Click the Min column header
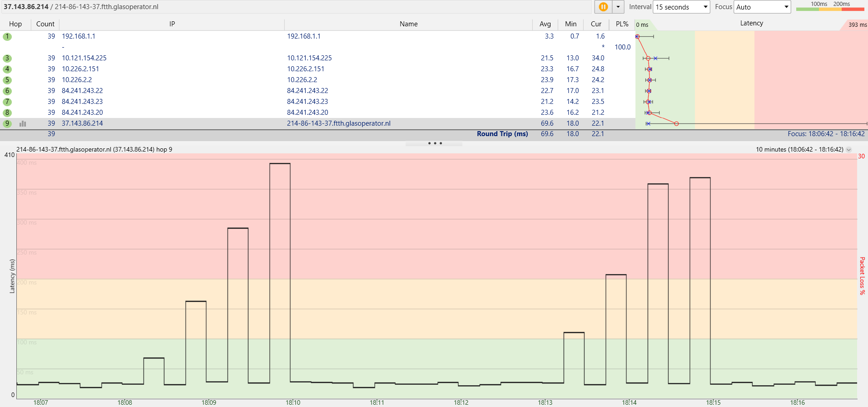The width and height of the screenshot is (868, 407). (571, 24)
